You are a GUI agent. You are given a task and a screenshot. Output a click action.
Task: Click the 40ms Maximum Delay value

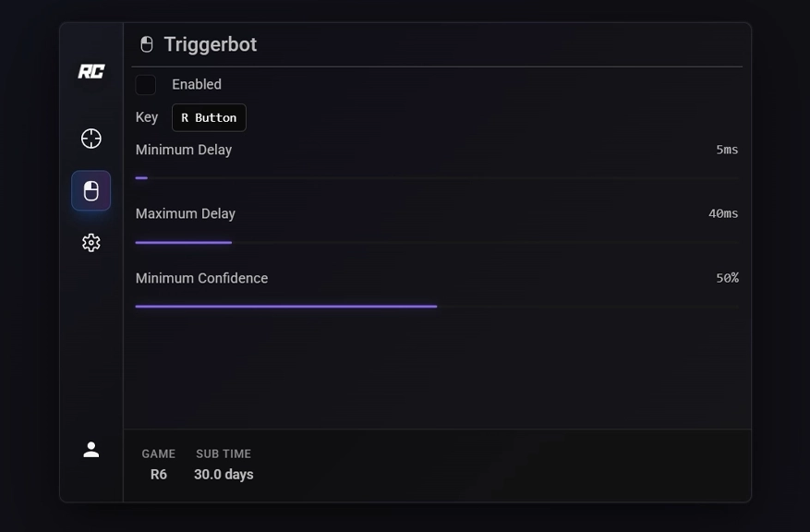723,213
